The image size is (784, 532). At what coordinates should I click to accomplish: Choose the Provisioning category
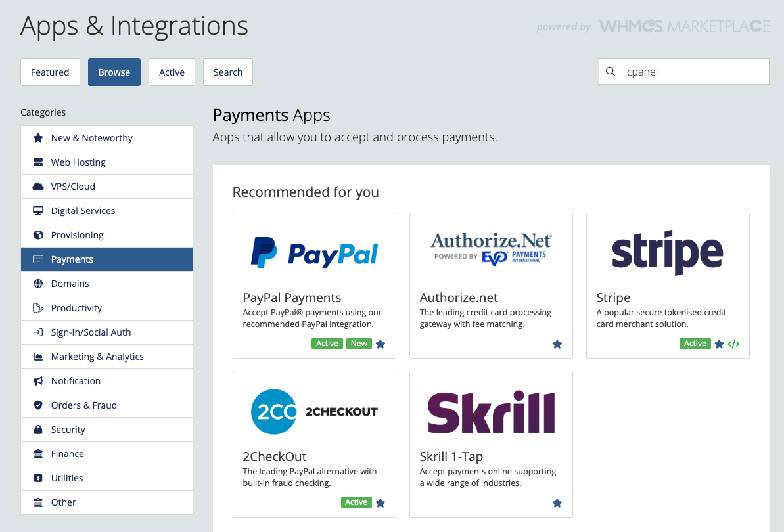pos(106,234)
